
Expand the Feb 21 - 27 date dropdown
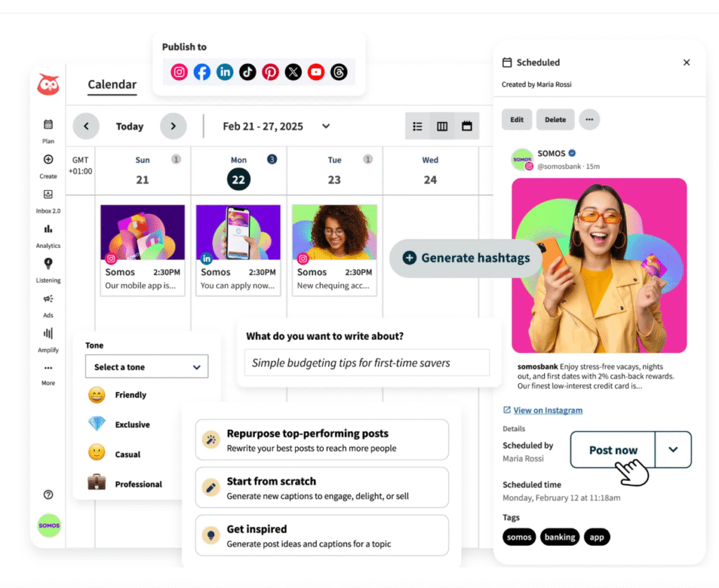326,126
